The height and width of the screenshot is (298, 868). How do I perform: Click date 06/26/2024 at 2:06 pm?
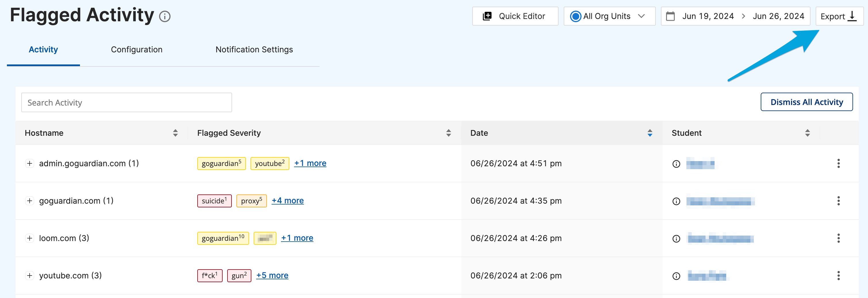coord(516,276)
